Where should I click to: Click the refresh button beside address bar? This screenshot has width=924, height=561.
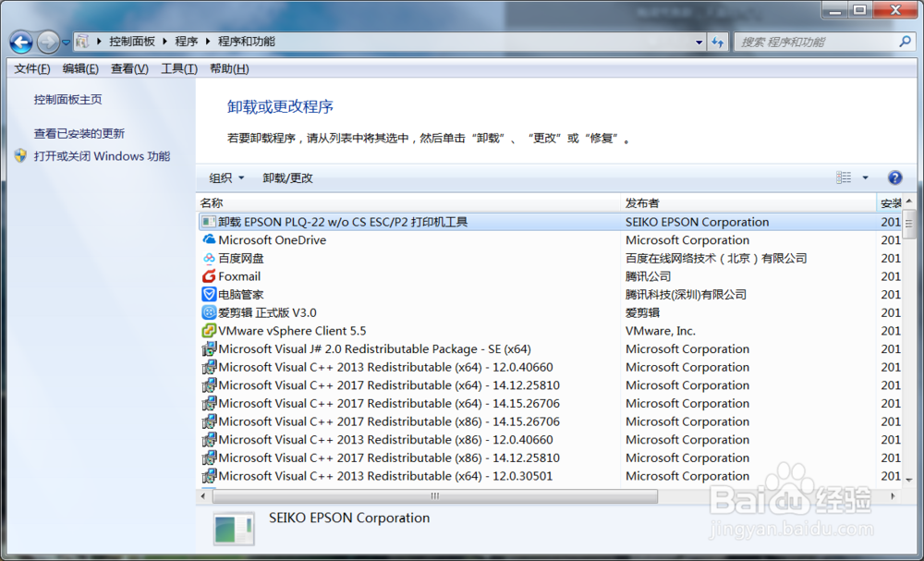718,42
